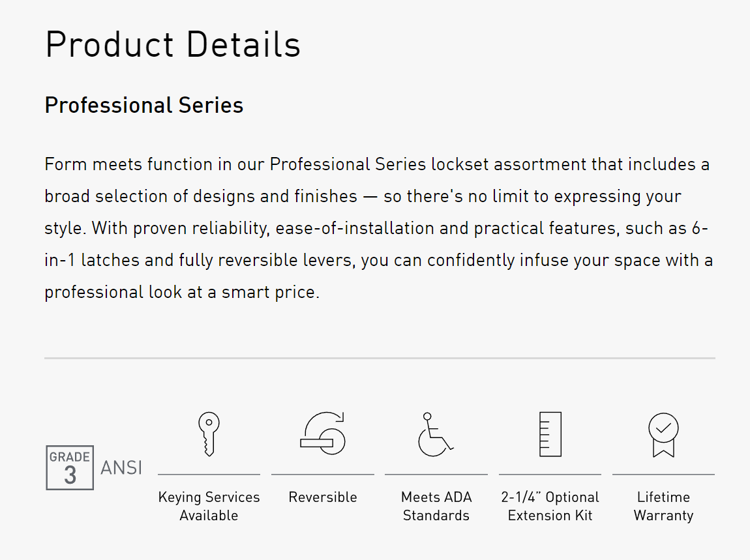
Task: Click the text line mentioning 6-in-1 latches
Action: 379,260
